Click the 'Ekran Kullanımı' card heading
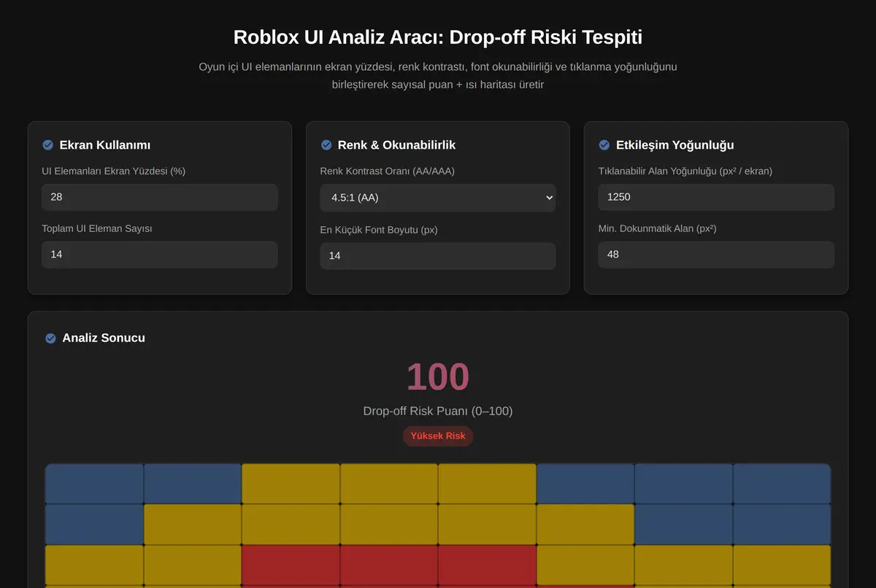Viewport: 876px width, 588px height. coord(105,145)
